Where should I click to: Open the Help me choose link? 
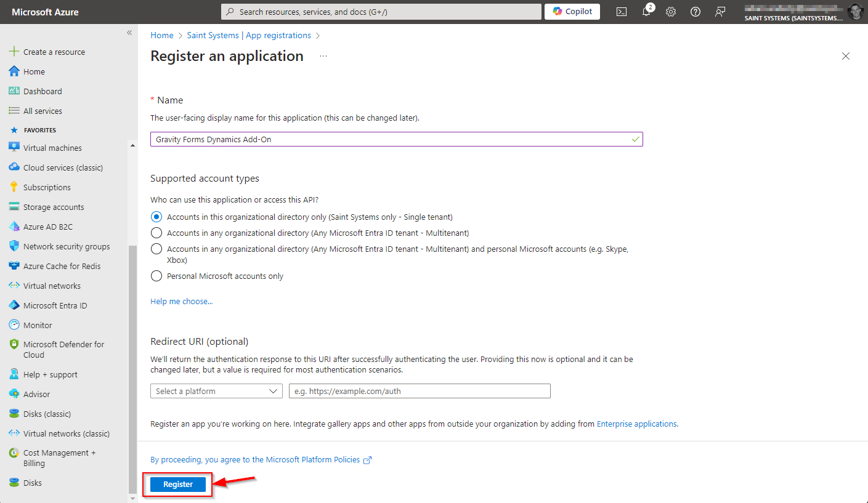pyautogui.click(x=182, y=302)
